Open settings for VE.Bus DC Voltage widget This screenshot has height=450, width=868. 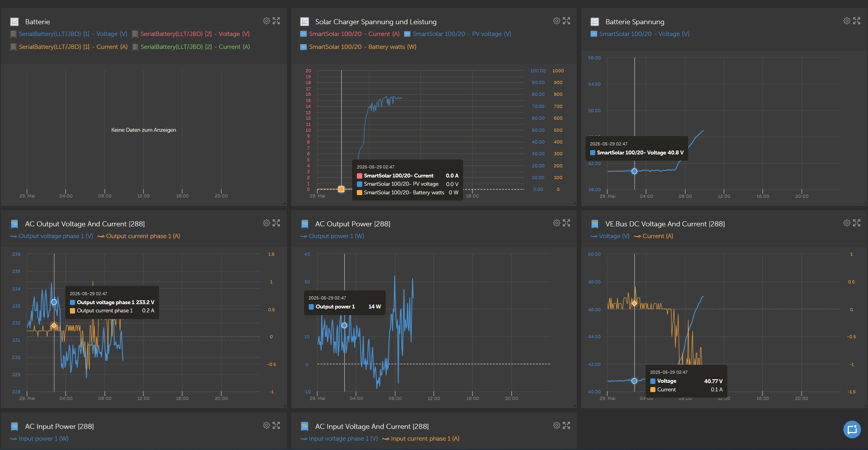pos(847,223)
